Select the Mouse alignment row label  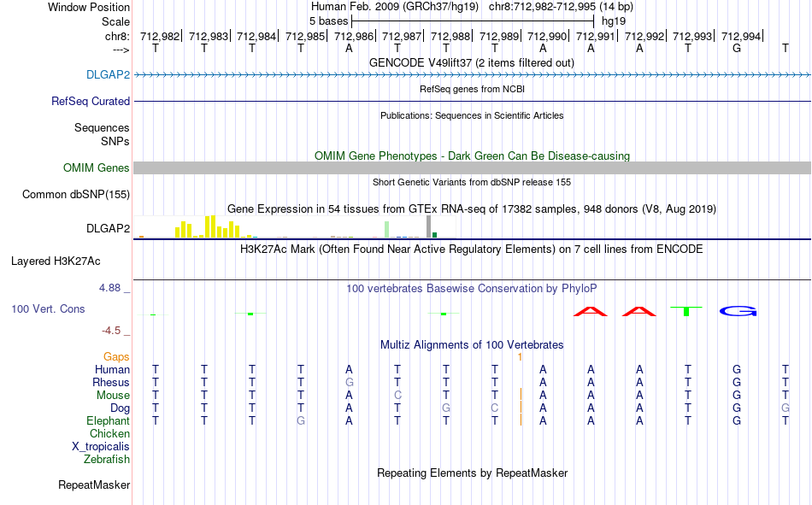113,395
